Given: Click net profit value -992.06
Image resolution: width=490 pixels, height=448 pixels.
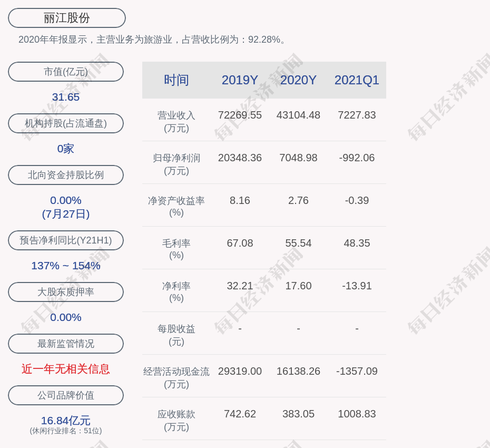Looking at the screenshot, I should pos(357,158).
